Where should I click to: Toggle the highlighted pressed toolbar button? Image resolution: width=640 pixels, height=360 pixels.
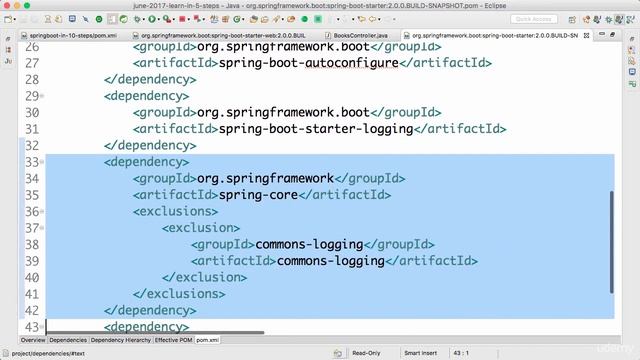pos(112,19)
